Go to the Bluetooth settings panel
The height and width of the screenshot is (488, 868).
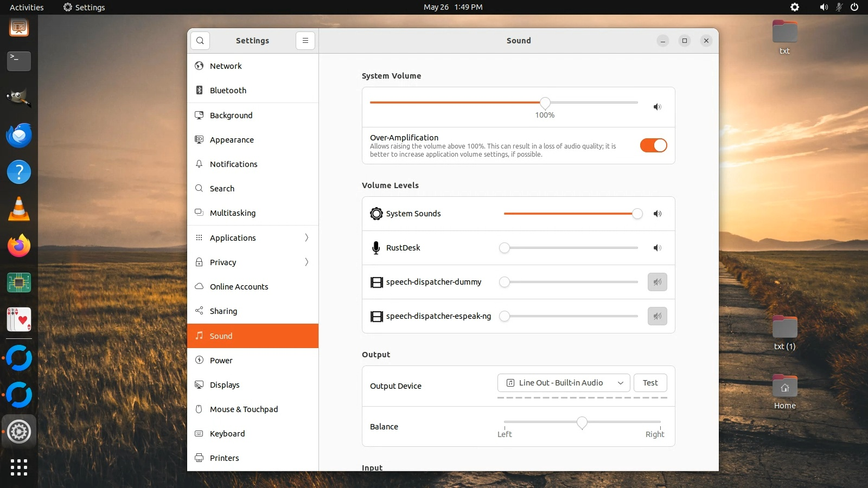228,91
